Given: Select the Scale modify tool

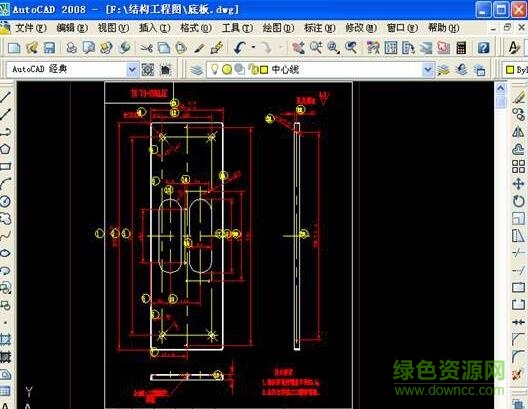Looking at the screenshot, I should [519, 218].
